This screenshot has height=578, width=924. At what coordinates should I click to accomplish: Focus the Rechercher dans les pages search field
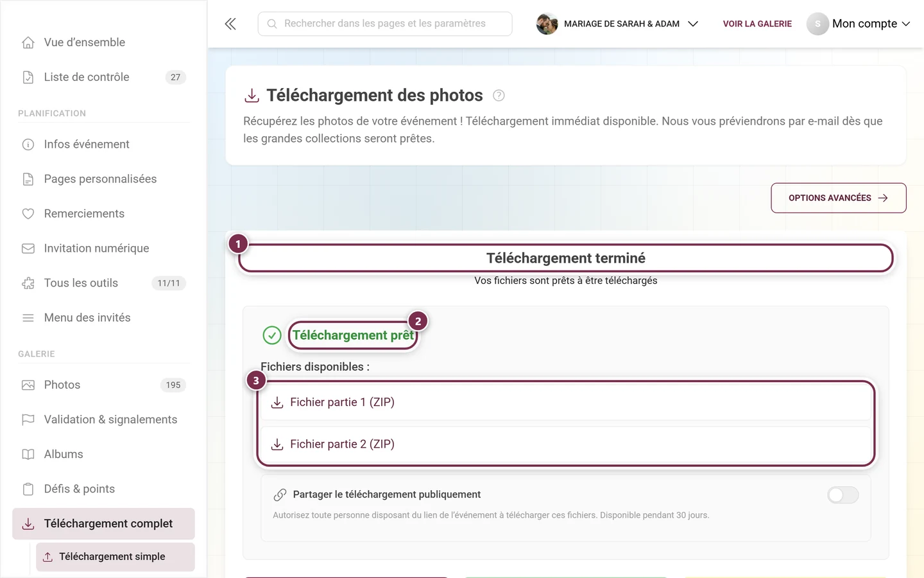coord(385,24)
